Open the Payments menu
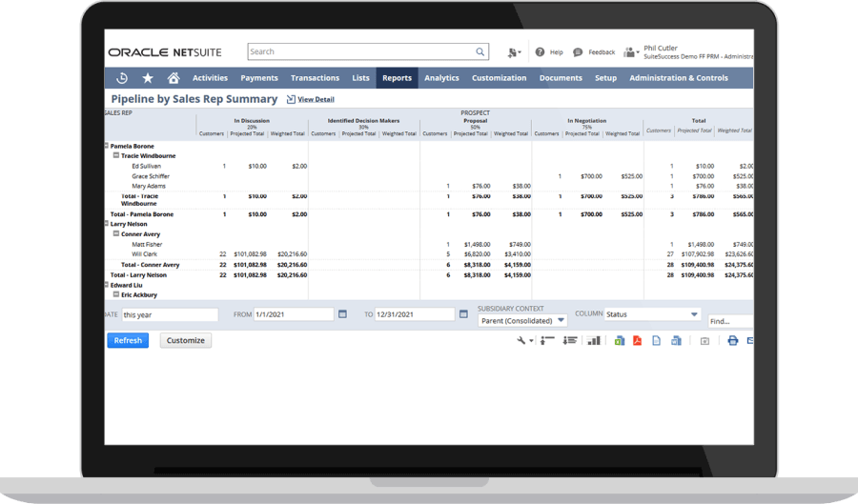The height and width of the screenshot is (504, 858). (x=259, y=78)
